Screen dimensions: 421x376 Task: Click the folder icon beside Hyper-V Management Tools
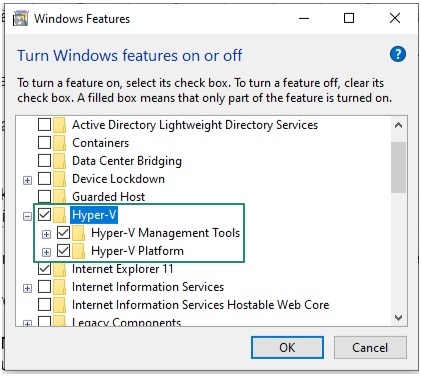click(x=79, y=233)
